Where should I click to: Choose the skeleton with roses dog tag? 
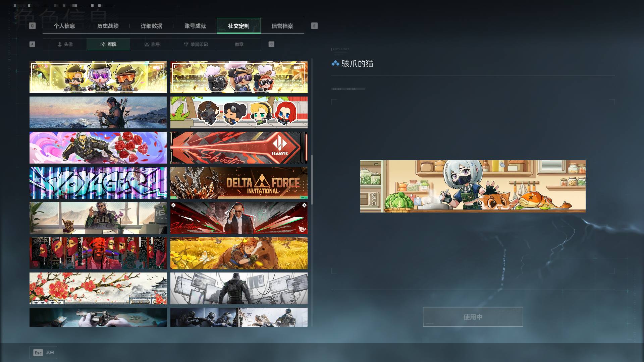tap(98, 148)
